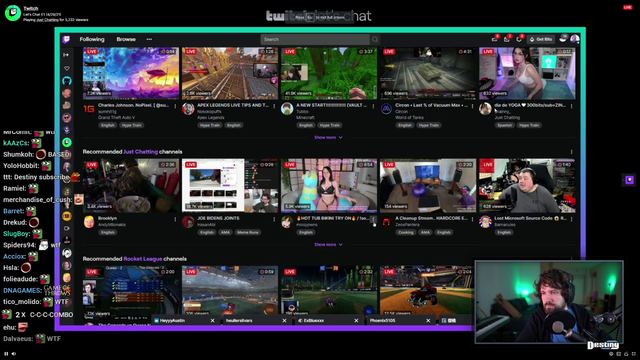Expand the left sidebar with the arrow icon
Image resolution: width=640 pixels, height=360 pixels.
[x=67, y=55]
